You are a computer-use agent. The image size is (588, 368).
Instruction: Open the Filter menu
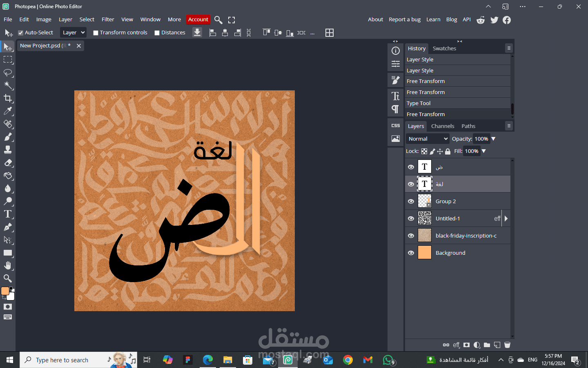coord(107,19)
